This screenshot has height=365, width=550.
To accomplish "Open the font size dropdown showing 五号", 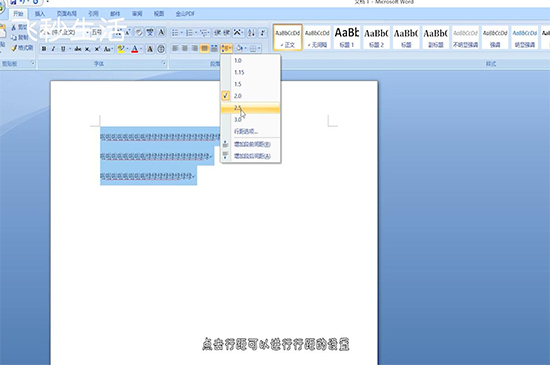I will (99, 33).
